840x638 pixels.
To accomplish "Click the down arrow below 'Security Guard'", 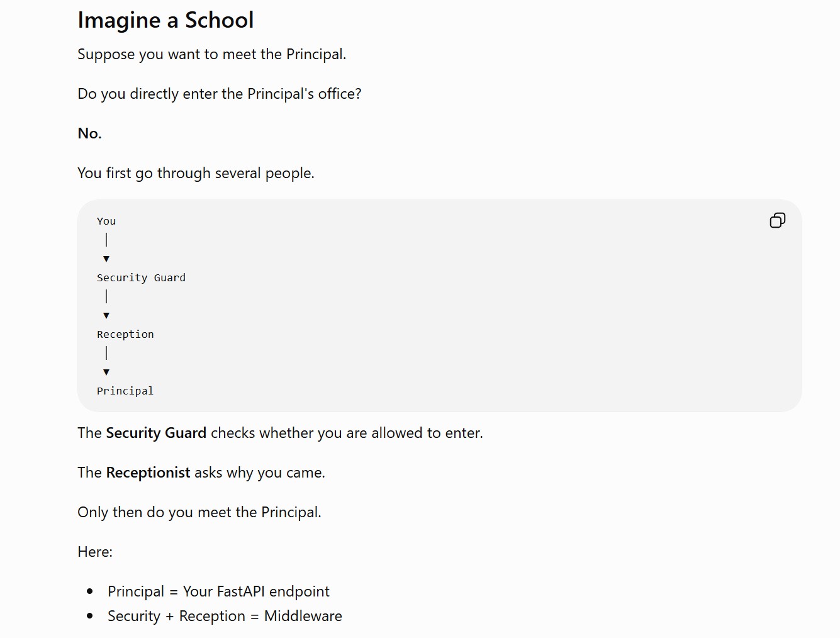I will [x=106, y=315].
